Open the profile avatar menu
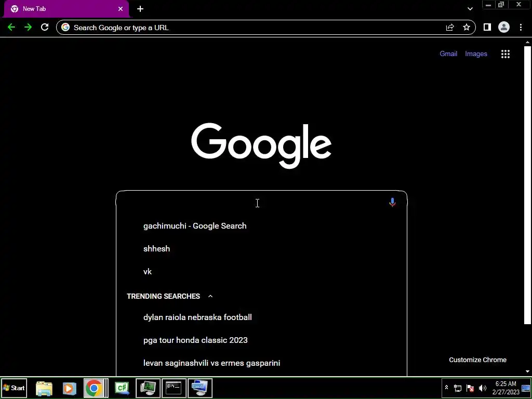This screenshot has width=532, height=399. pyautogui.click(x=504, y=27)
